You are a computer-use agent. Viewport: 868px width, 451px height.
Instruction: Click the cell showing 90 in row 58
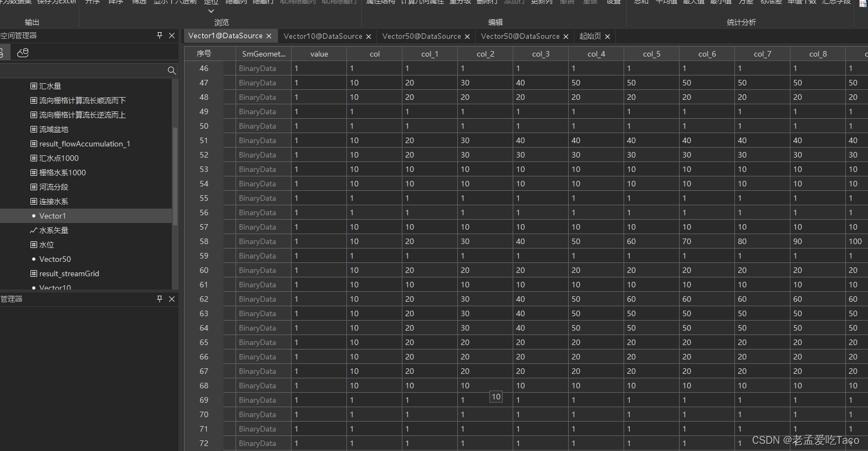click(818, 241)
